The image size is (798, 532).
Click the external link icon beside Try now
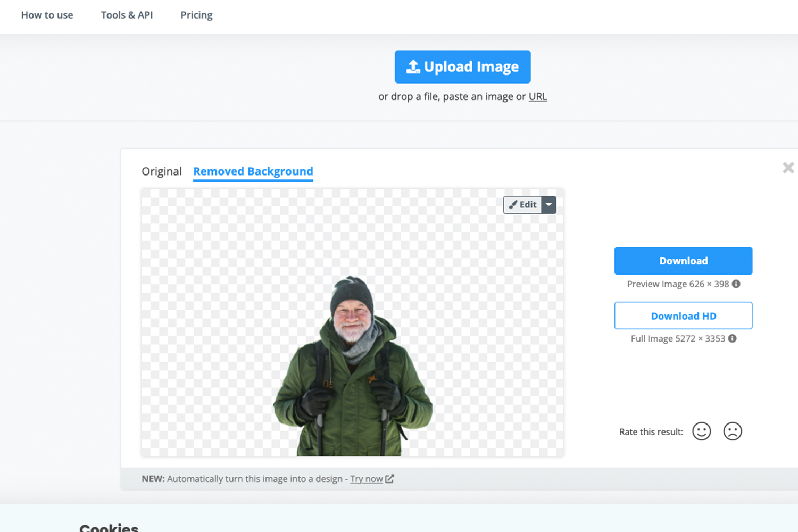[x=390, y=478]
